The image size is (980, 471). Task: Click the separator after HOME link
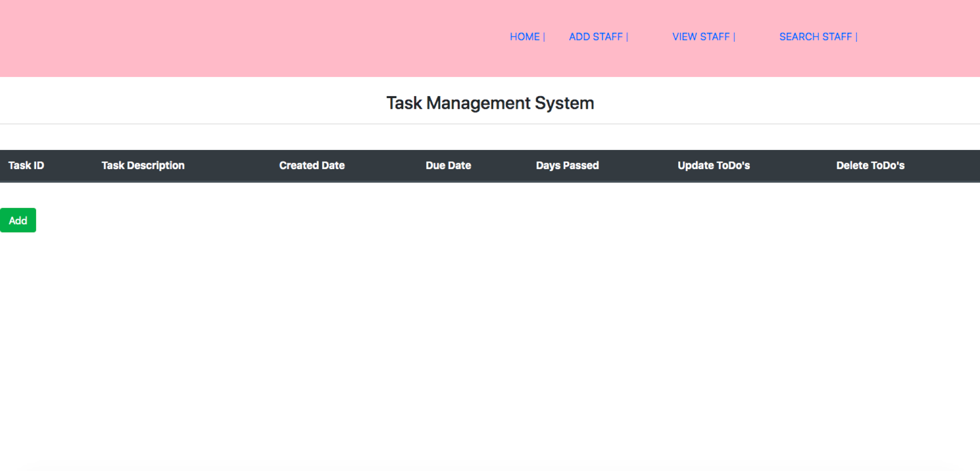tap(544, 36)
